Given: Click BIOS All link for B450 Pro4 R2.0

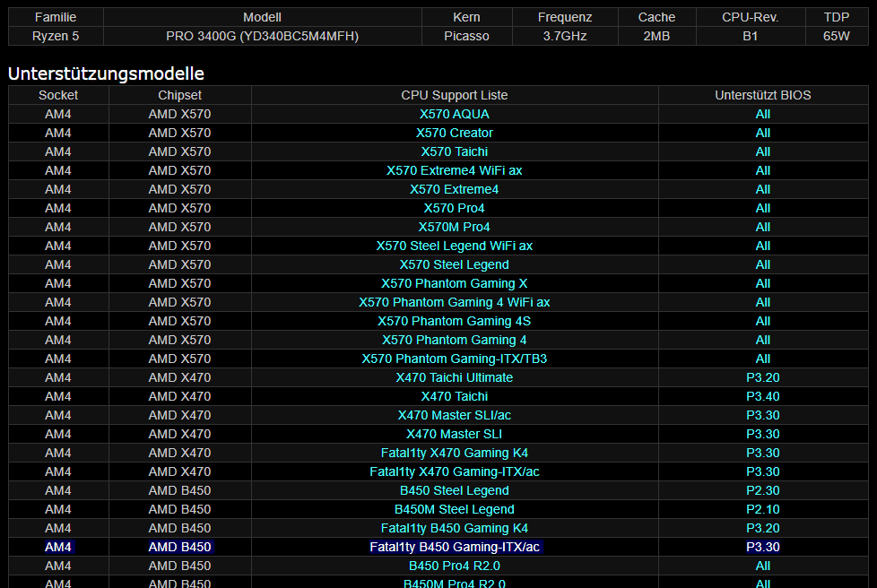Looking at the screenshot, I should point(763,566).
